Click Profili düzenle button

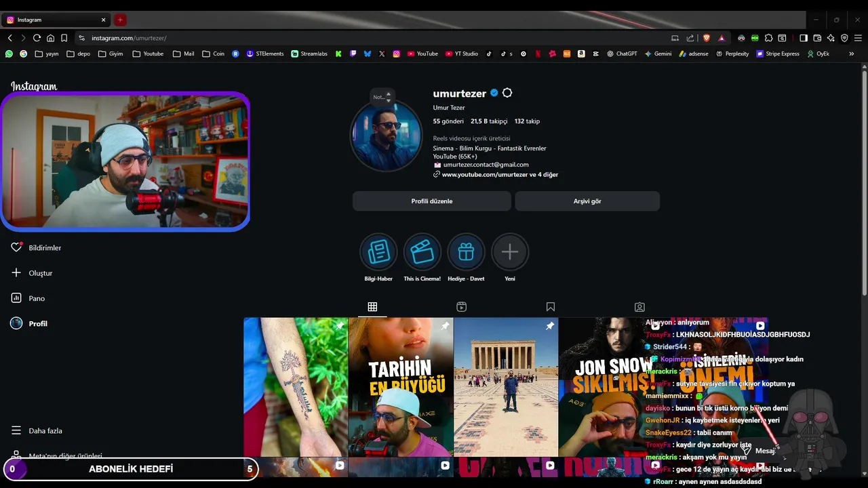431,201
